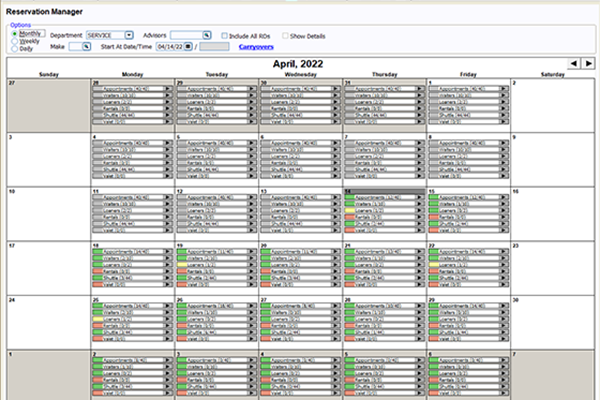
Task: Click yellow Loaners indicator on April 25
Action: click(98, 319)
